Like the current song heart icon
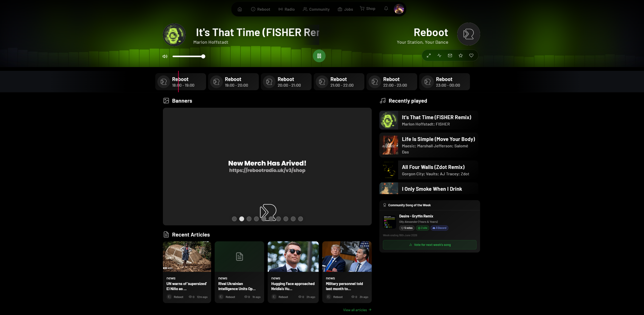Viewport: 644px width, 315px height. 471,55
